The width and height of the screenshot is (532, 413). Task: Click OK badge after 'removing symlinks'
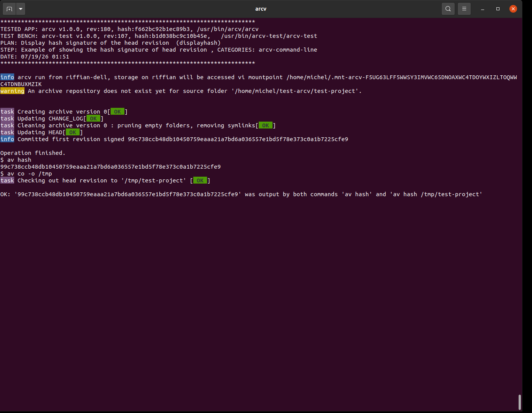266,125
